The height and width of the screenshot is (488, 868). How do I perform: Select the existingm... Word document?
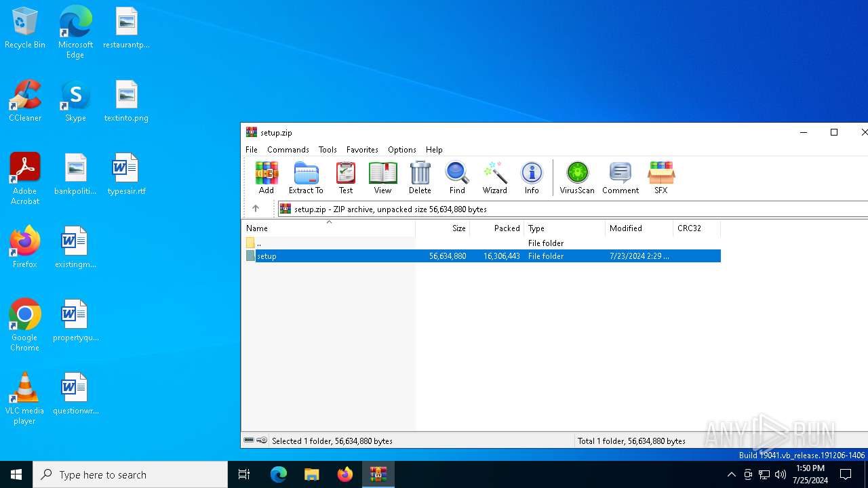click(75, 247)
